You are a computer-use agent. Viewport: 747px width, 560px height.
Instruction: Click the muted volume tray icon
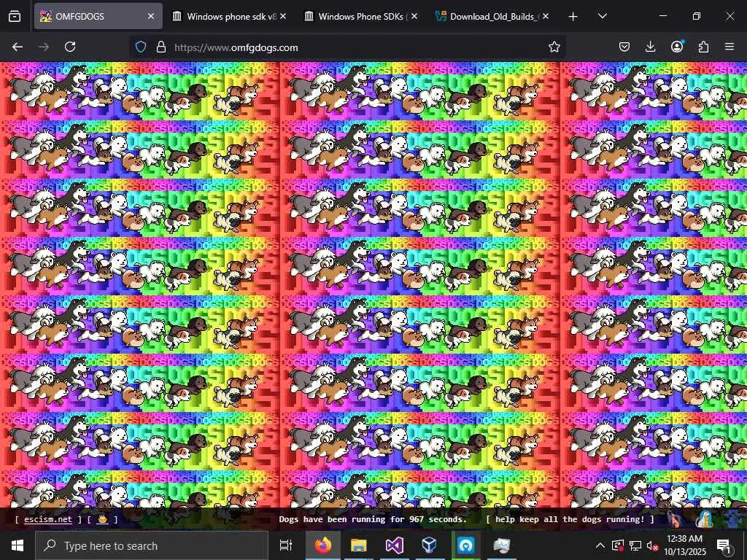653,546
